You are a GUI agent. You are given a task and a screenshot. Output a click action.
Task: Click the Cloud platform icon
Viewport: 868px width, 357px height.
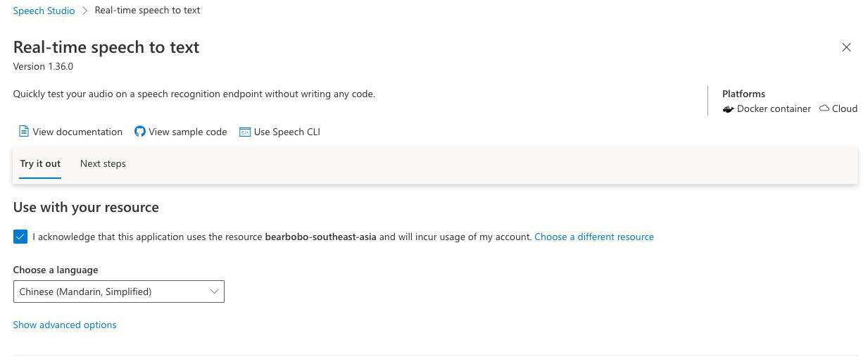pyautogui.click(x=824, y=108)
